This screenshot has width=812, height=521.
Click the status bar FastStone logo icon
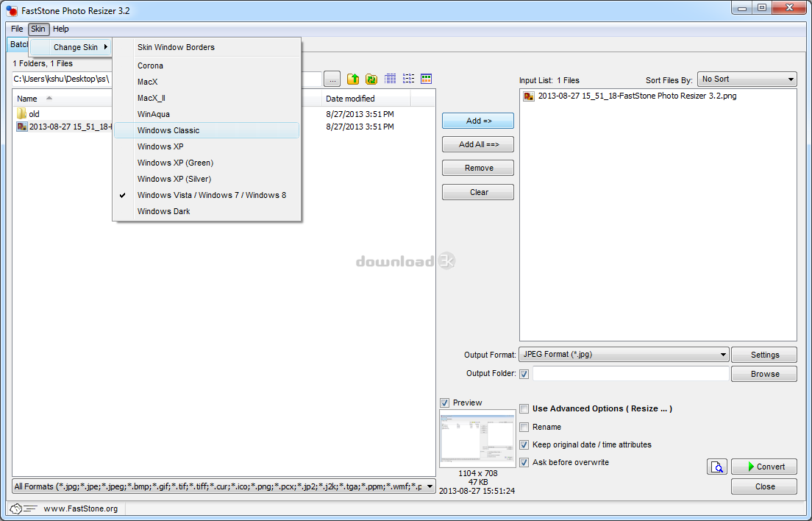point(23,508)
